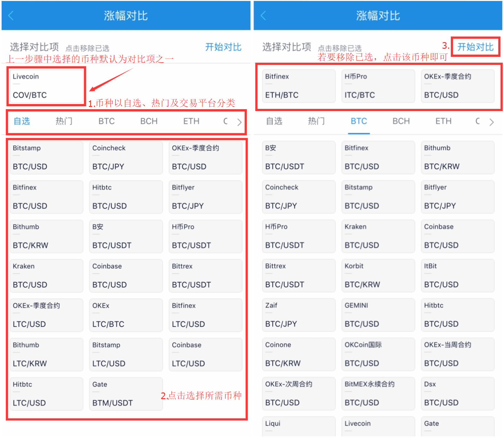The width and height of the screenshot is (504, 438).
Task: Choose OKEx-季度合约 BTC/USD in left list
Action: (x=205, y=158)
